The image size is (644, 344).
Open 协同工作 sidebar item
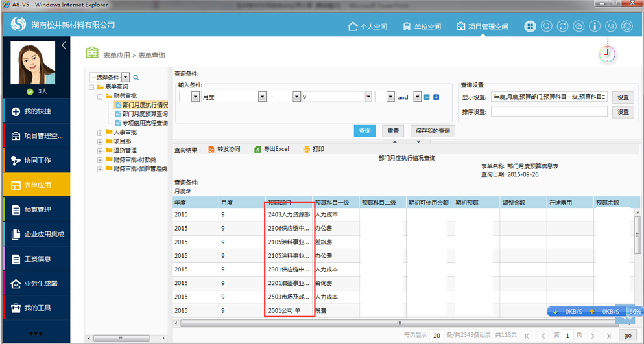pyautogui.click(x=37, y=161)
